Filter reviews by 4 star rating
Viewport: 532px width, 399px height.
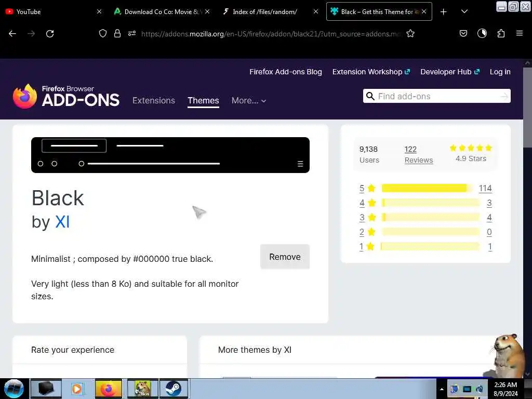[x=367, y=203]
